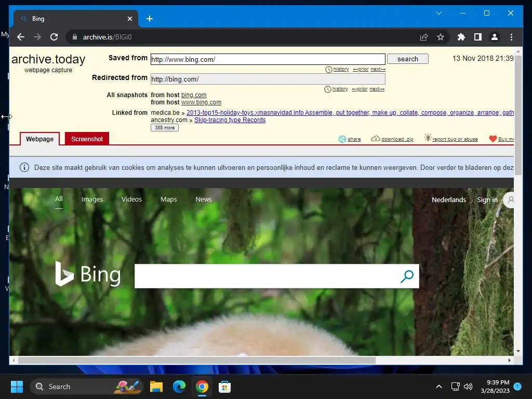Toggle the Chrome side panel icon
This screenshot has height=399, width=532.
478,37
